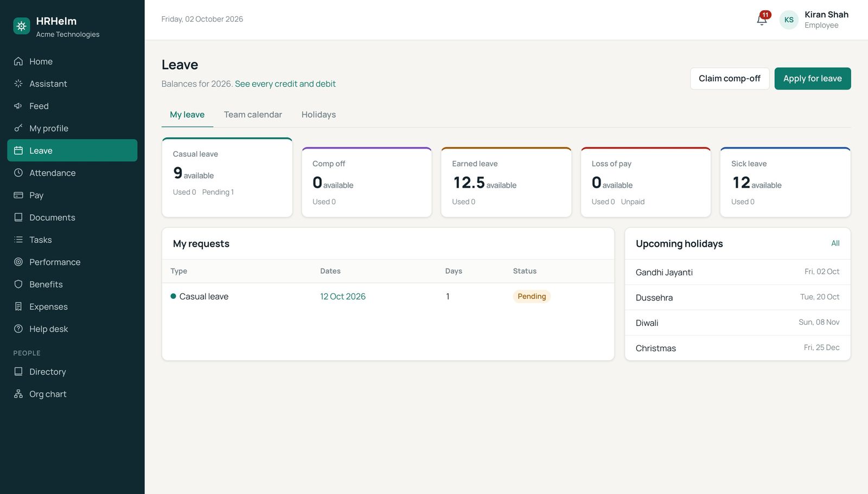
Task: Click All link in Upcoming holidays
Action: (835, 243)
